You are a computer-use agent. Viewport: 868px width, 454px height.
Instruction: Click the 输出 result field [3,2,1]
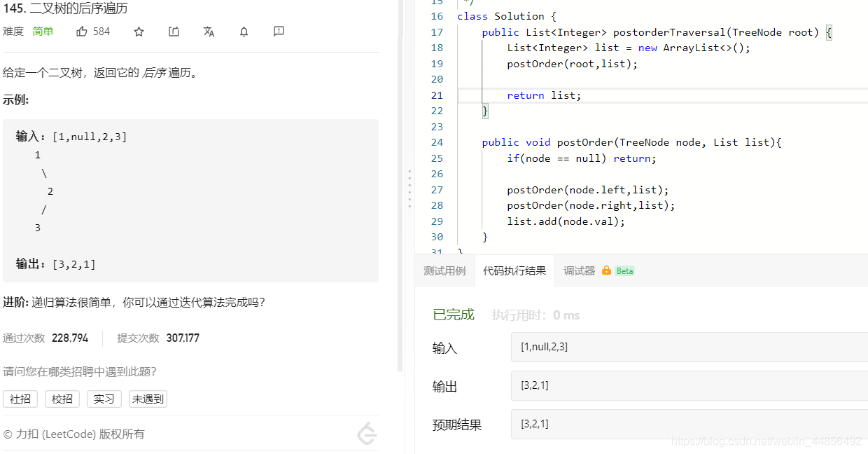pos(689,385)
